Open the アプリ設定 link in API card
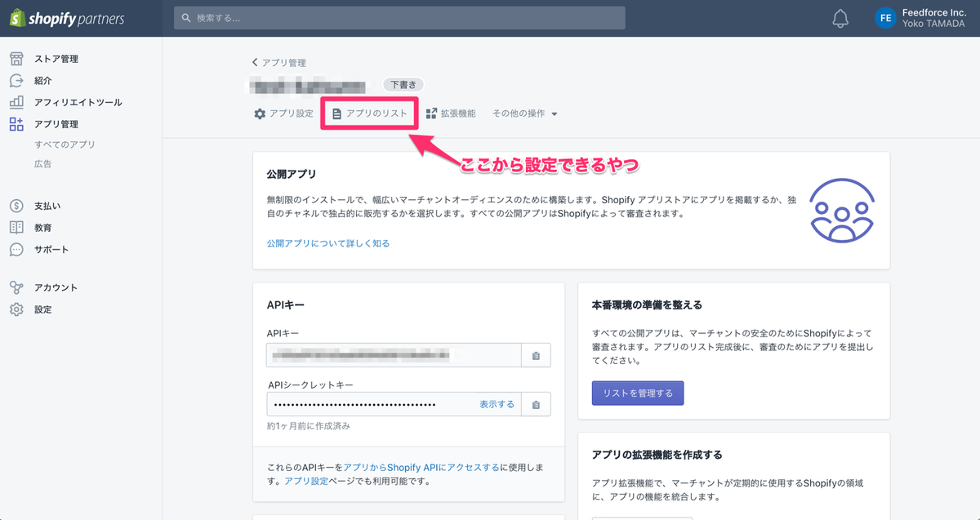Screen dimensions: 980x520 click(x=305, y=481)
